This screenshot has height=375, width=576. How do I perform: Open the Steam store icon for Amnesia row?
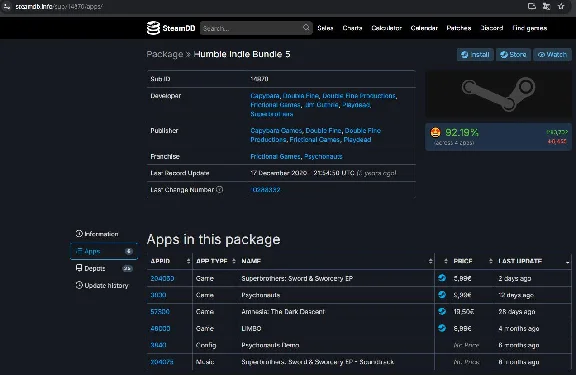point(442,311)
